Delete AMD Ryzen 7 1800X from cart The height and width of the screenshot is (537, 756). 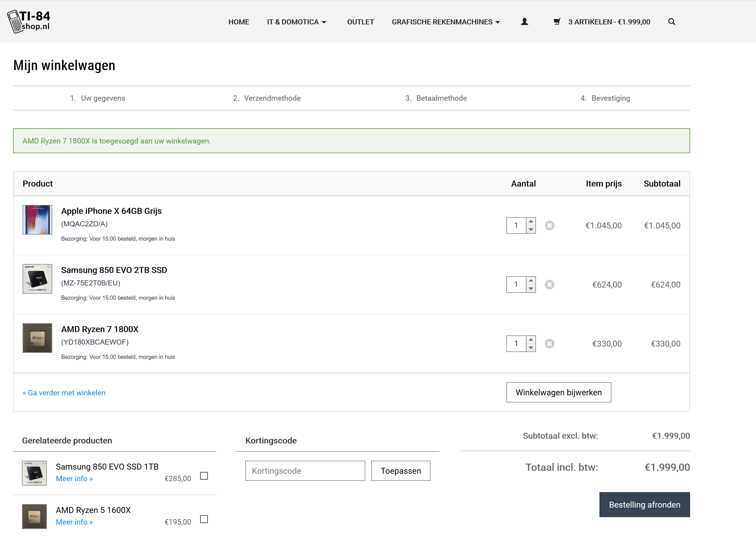[x=549, y=344]
